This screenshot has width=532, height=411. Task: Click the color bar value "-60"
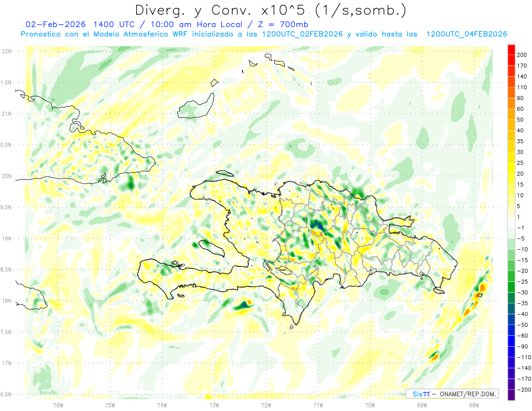point(522,336)
